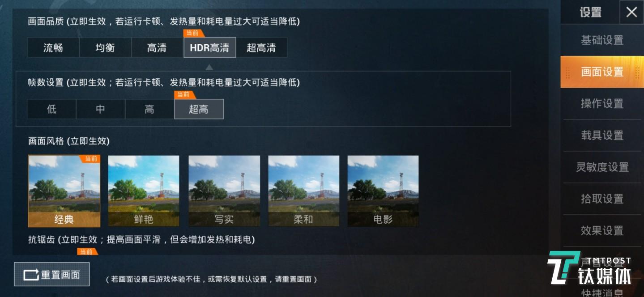Choose 超高 frame rate option
This screenshot has height=297, width=644.
(199, 109)
